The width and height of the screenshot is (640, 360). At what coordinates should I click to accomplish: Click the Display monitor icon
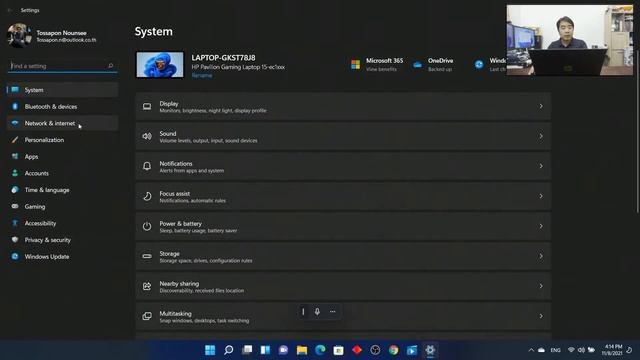click(147, 107)
